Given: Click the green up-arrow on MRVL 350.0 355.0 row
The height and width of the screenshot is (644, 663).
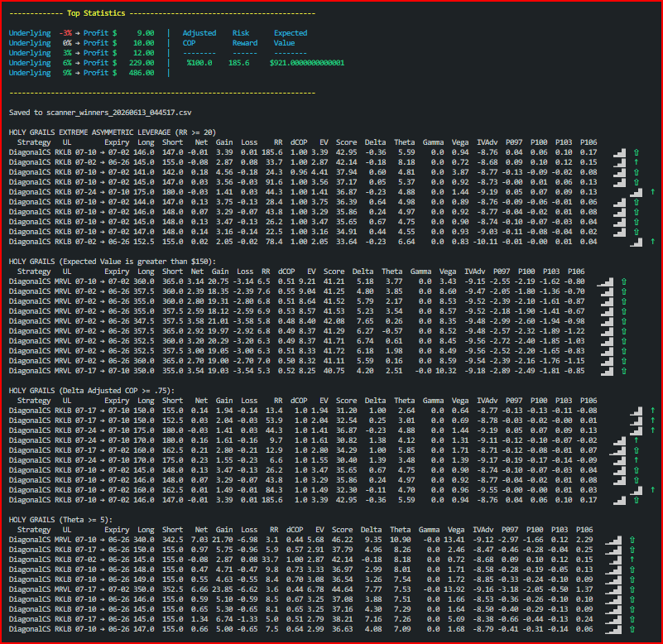Looking at the screenshot, I should tap(623, 371).
